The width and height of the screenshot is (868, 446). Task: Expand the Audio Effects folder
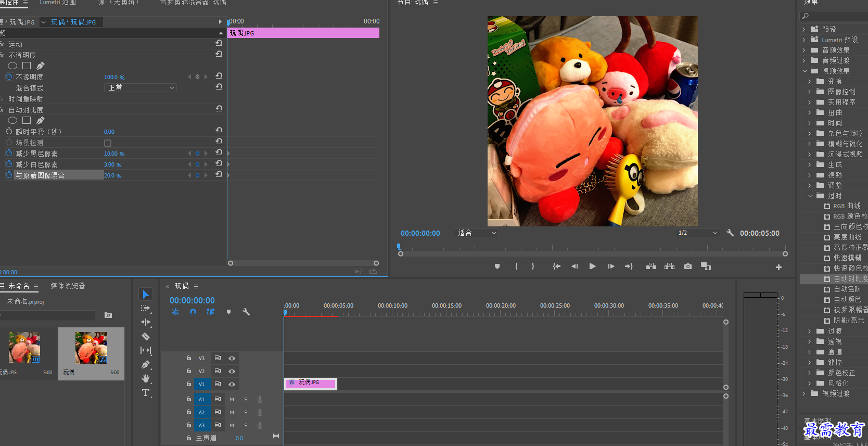coord(804,50)
